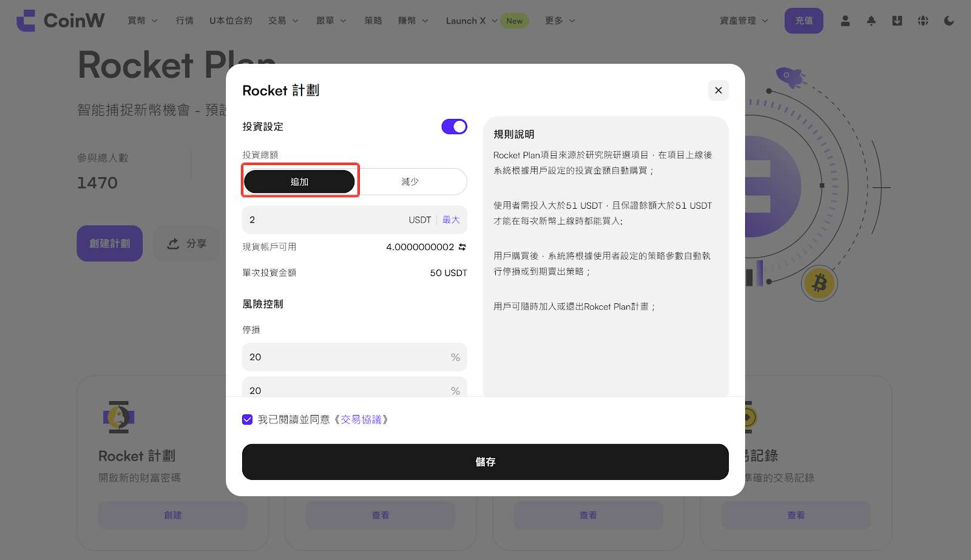This screenshot has width=971, height=560.
Task: Open the 交易協議 link
Action: [361, 419]
